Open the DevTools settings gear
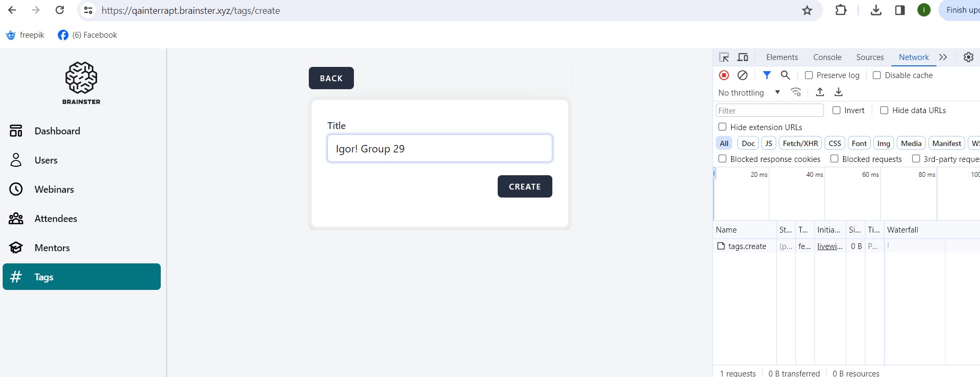 968,57
